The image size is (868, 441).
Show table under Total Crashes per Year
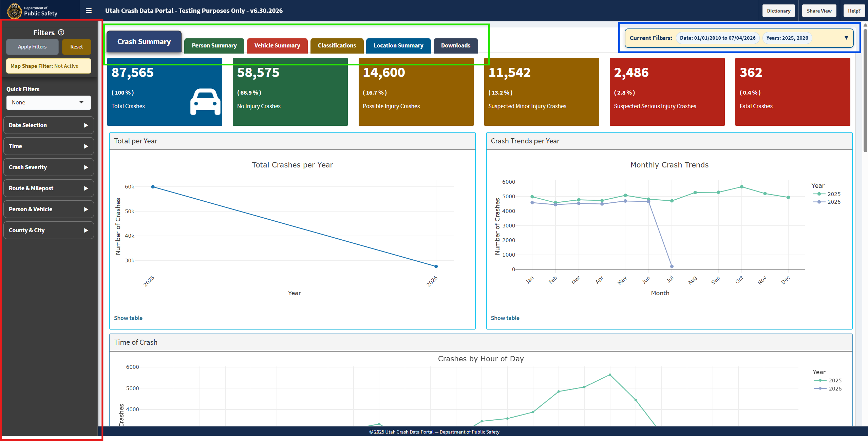coord(128,318)
